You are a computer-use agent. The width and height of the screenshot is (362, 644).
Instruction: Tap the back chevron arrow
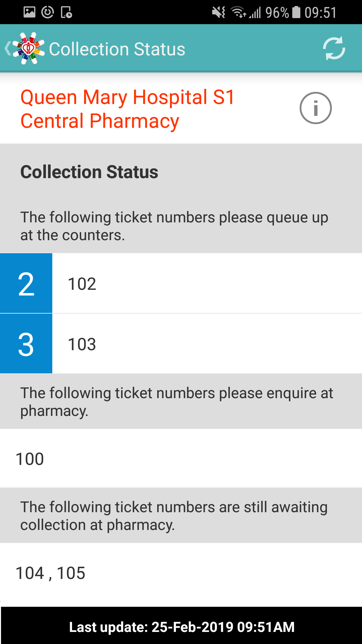pyautogui.click(x=7, y=49)
